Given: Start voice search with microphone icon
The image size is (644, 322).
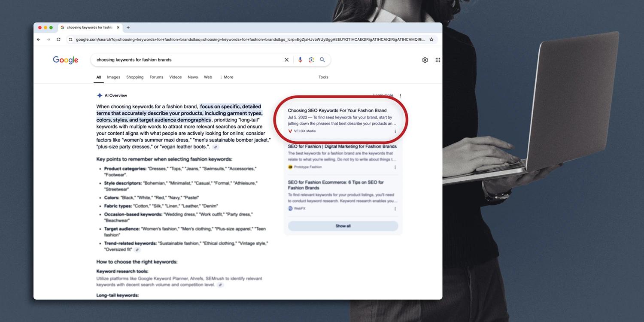Looking at the screenshot, I should 300,60.
